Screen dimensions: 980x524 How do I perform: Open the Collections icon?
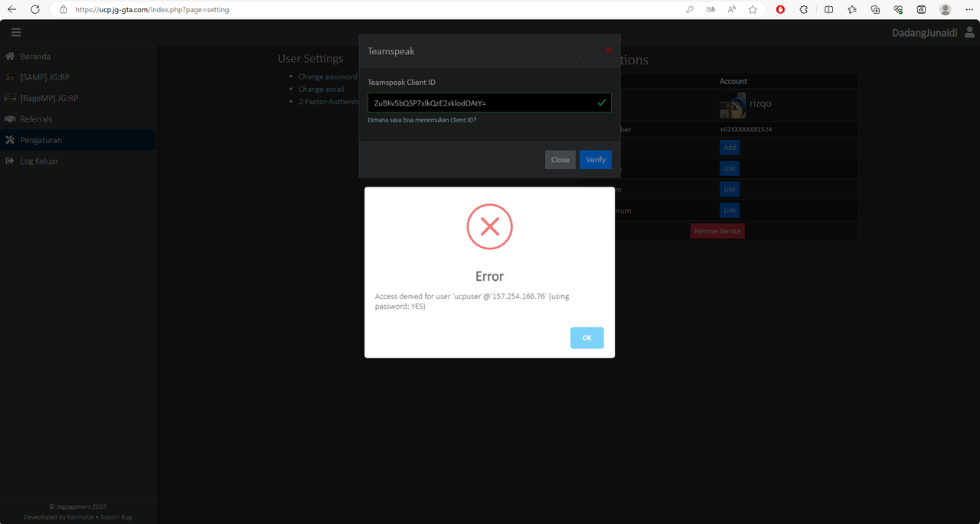tap(875, 10)
